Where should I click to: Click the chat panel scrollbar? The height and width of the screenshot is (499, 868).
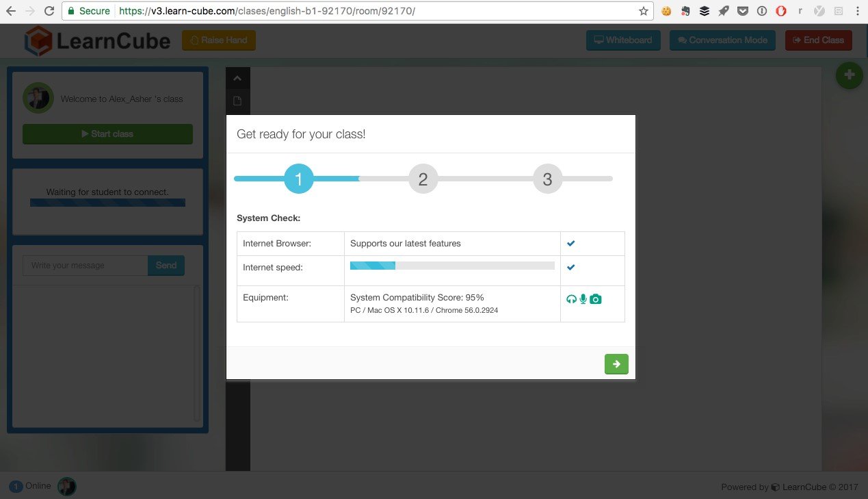tap(197, 353)
